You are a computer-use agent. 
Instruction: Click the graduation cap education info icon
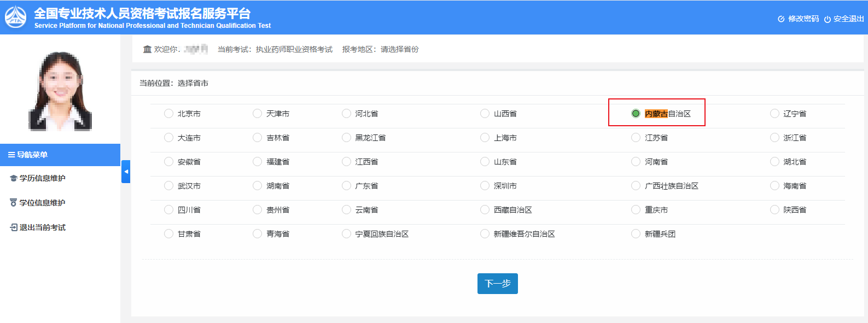[14, 179]
